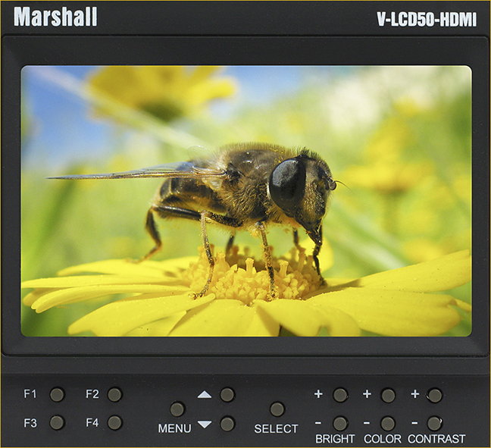Click the up triangle icon near MENU
The width and height of the screenshot is (491, 448).
205,394
